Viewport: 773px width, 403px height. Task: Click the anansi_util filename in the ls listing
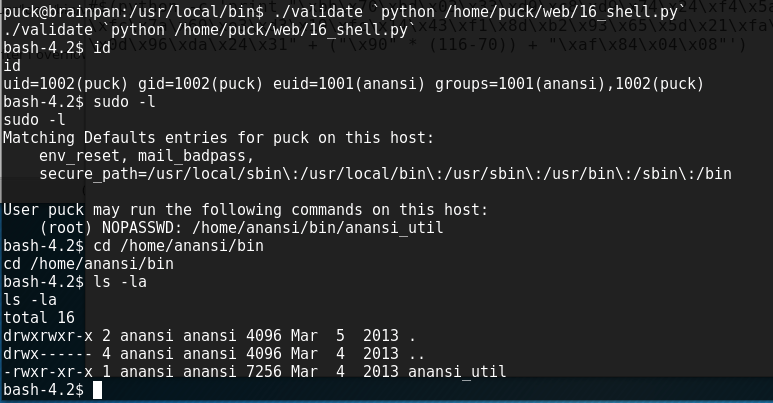(457, 371)
